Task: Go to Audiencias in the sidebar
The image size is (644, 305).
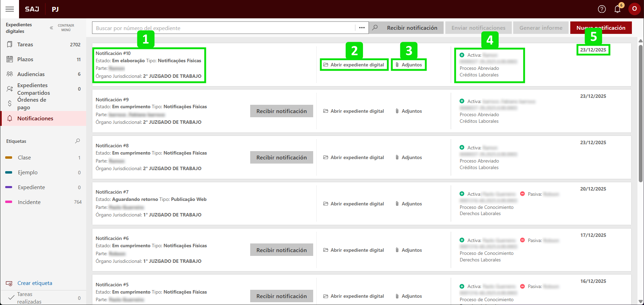Action: point(31,74)
